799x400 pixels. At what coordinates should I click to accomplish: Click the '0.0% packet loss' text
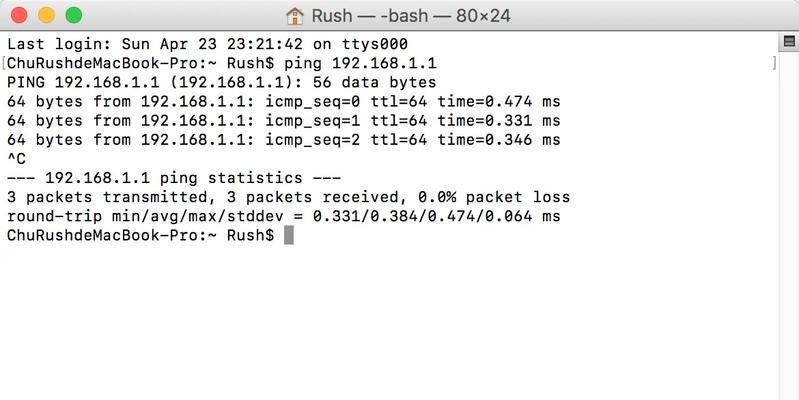[494, 197]
